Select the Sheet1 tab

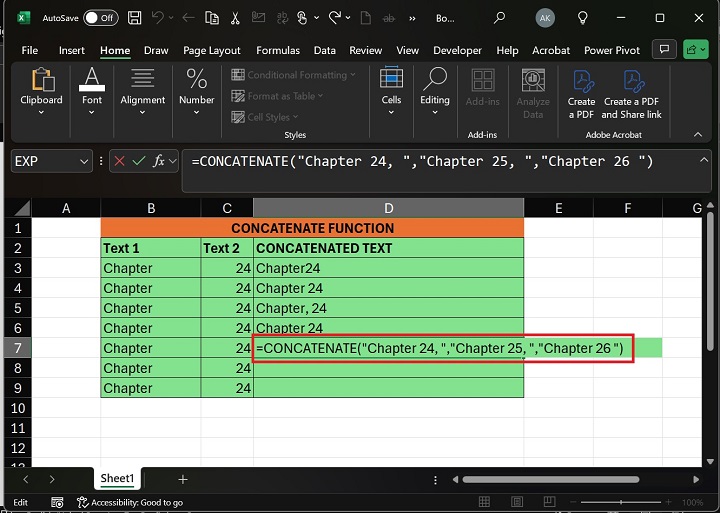[117, 480]
